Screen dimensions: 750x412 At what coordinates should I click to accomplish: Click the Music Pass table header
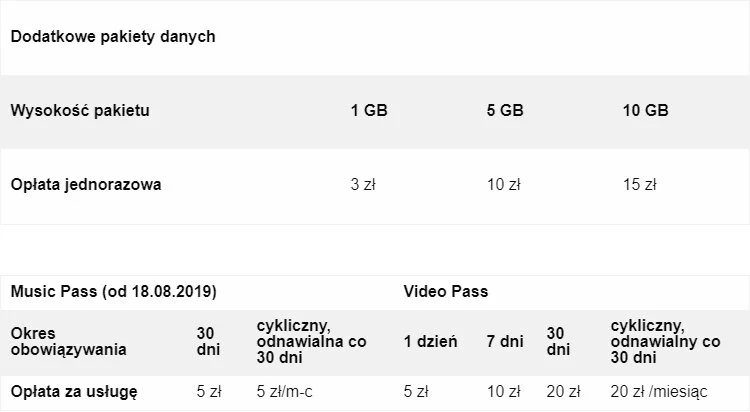click(x=113, y=292)
